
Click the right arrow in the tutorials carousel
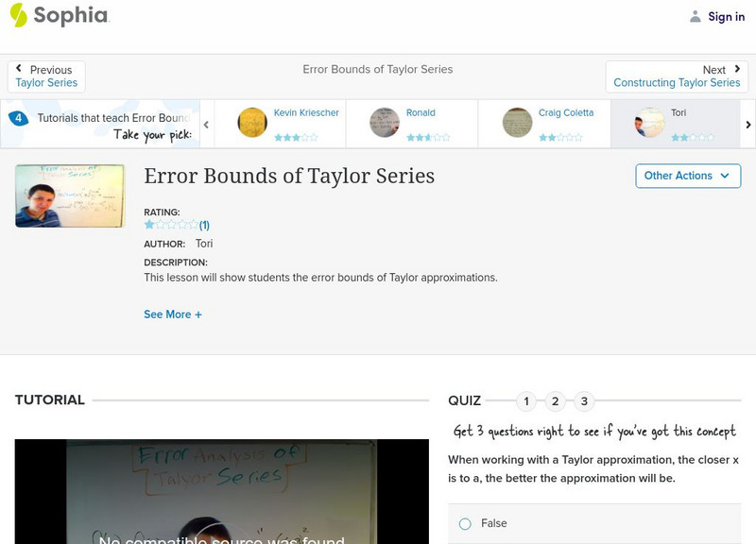[747, 123]
